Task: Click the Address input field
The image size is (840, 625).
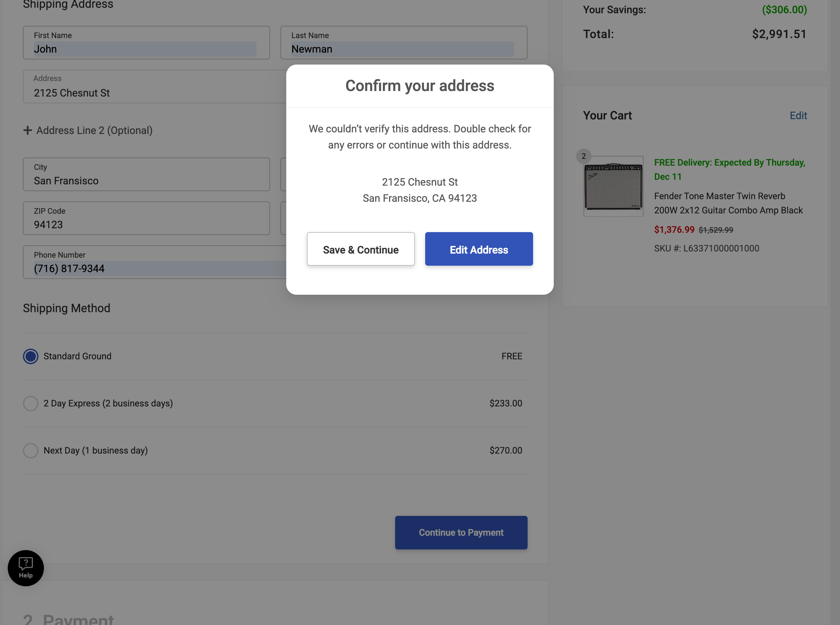Action: pyautogui.click(x=152, y=93)
